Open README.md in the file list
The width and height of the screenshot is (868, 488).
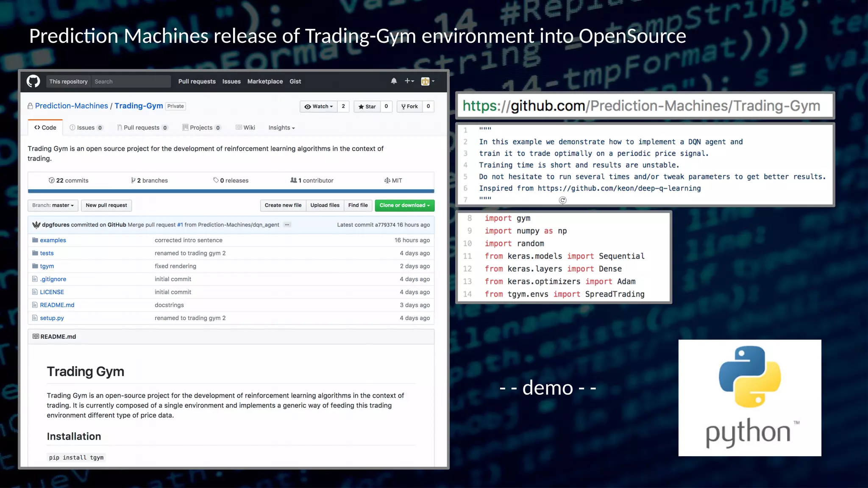pyautogui.click(x=57, y=305)
